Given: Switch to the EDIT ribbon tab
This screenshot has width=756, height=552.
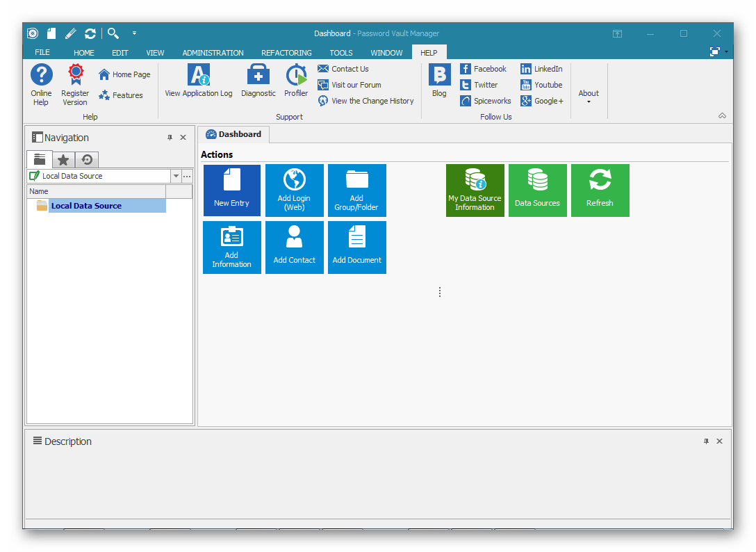Looking at the screenshot, I should pos(120,53).
